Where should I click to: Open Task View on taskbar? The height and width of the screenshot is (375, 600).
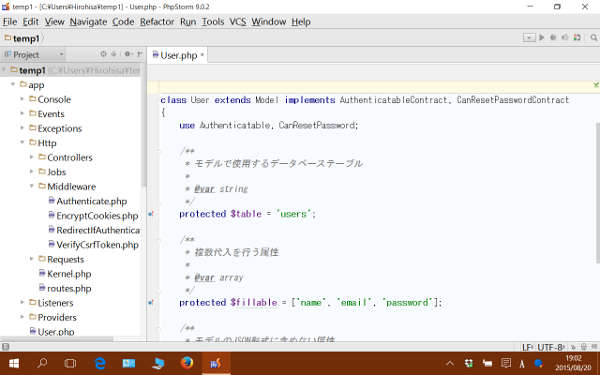tap(70, 363)
